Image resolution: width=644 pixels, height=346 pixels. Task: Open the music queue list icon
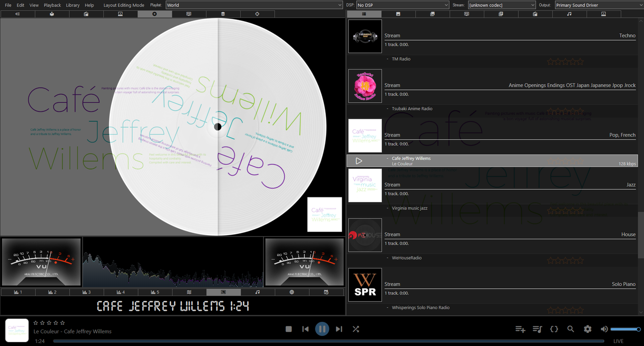(x=537, y=329)
